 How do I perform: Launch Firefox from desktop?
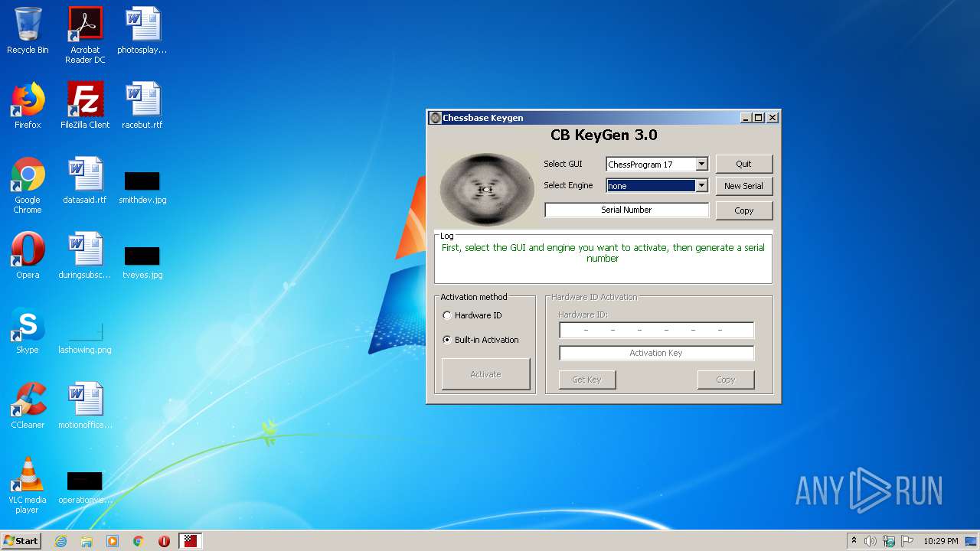click(x=28, y=106)
